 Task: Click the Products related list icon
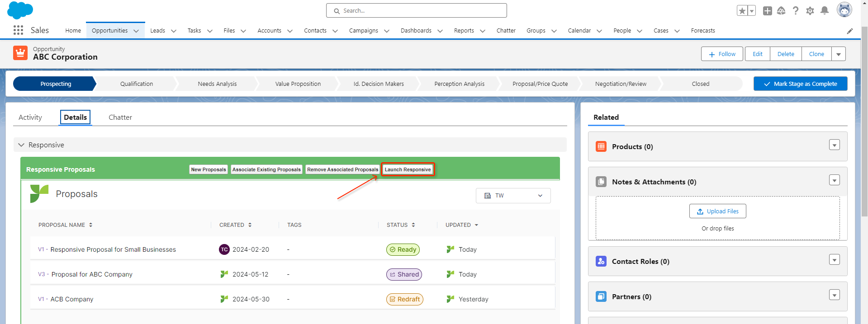coord(601,146)
